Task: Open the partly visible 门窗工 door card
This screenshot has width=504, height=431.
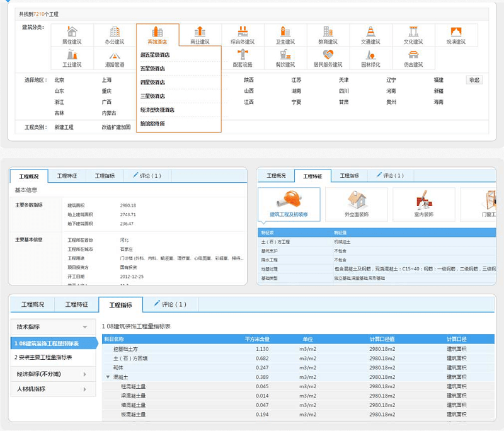Action: (x=478, y=204)
